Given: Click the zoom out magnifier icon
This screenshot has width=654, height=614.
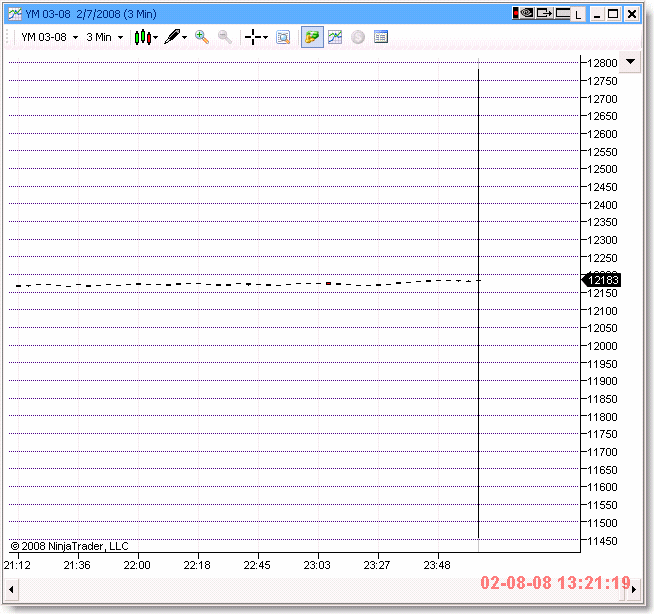Looking at the screenshot, I should click(x=225, y=37).
